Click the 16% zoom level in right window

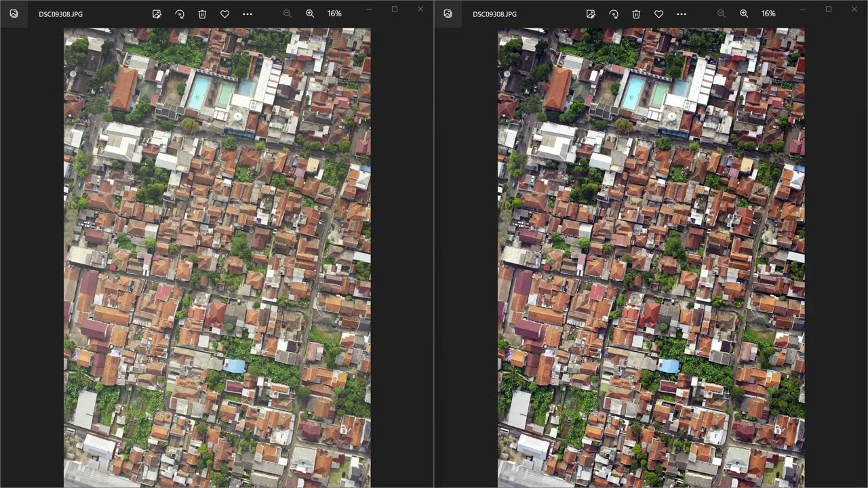coord(768,14)
